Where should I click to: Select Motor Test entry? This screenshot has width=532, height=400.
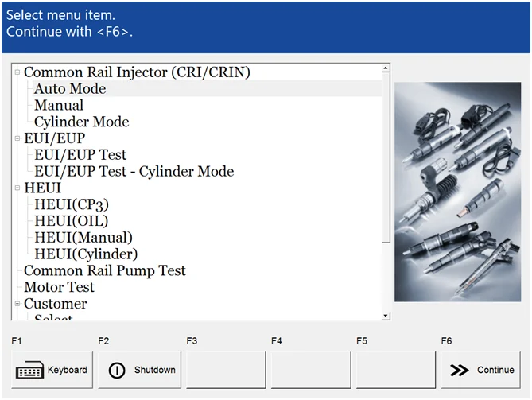[x=59, y=287]
